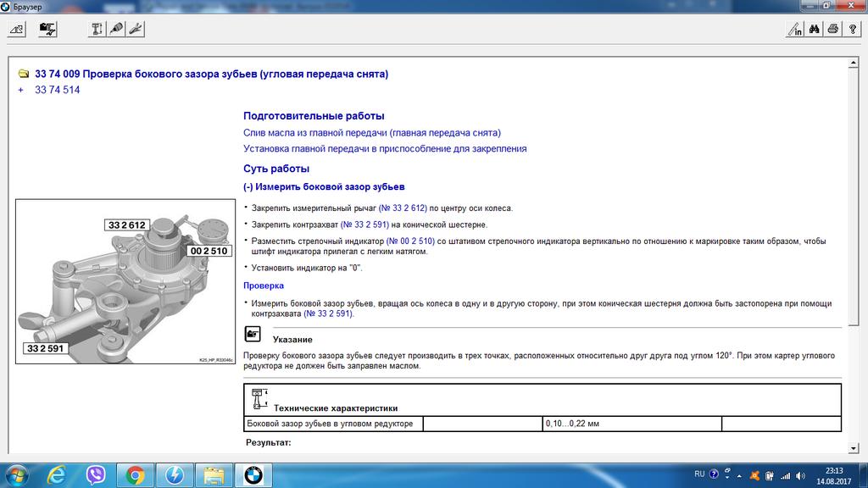Click the first toolbar icon at far left
868x488 pixels.
coord(17,29)
